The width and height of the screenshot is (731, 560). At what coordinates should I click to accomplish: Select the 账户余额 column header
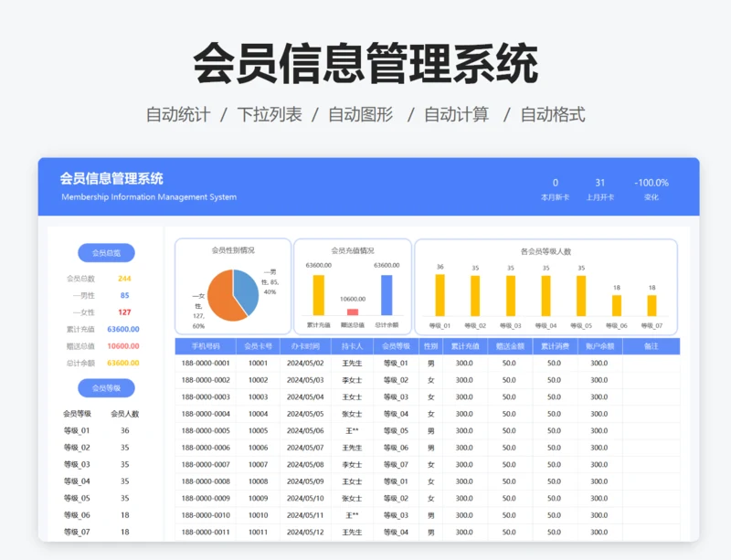tap(600, 346)
